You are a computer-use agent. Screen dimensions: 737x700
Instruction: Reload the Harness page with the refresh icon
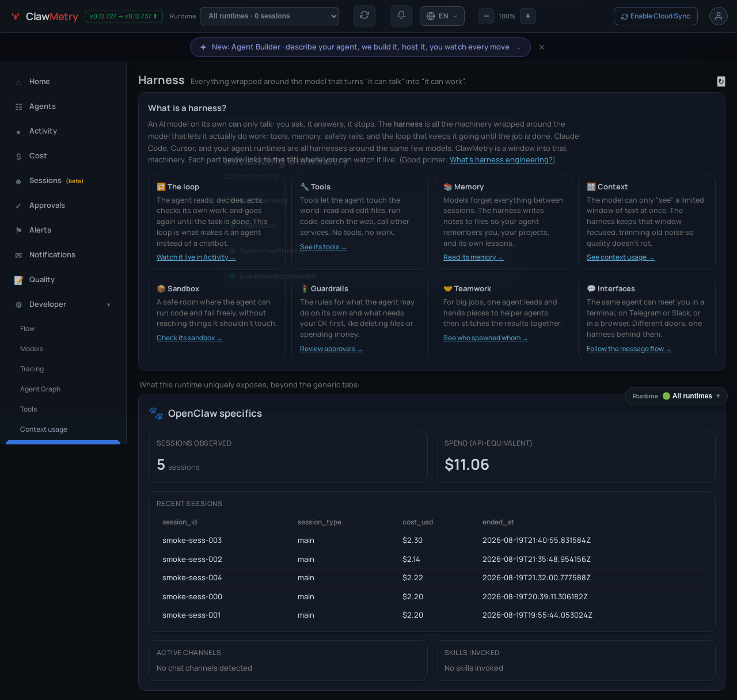pyautogui.click(x=721, y=81)
